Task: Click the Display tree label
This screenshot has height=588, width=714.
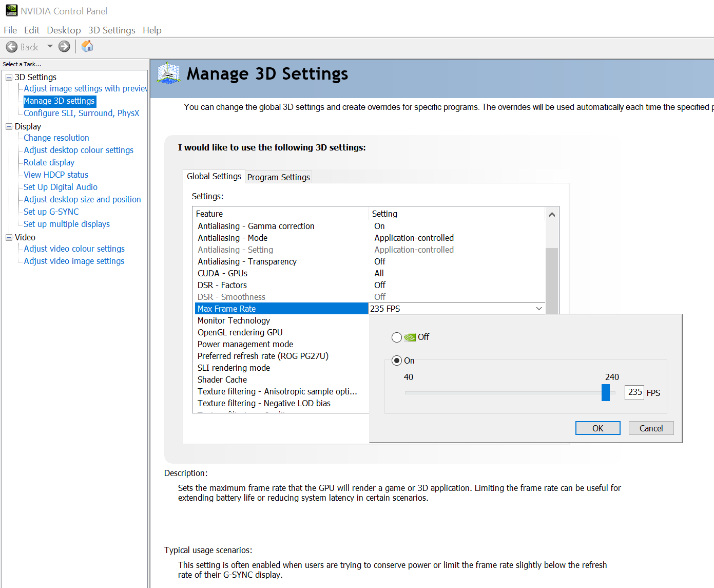Action: coord(28,126)
